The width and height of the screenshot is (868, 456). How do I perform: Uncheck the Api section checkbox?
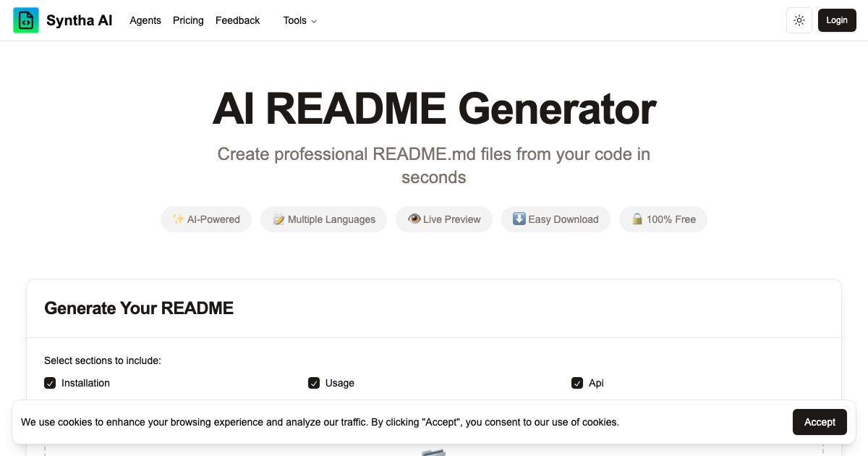coord(578,383)
